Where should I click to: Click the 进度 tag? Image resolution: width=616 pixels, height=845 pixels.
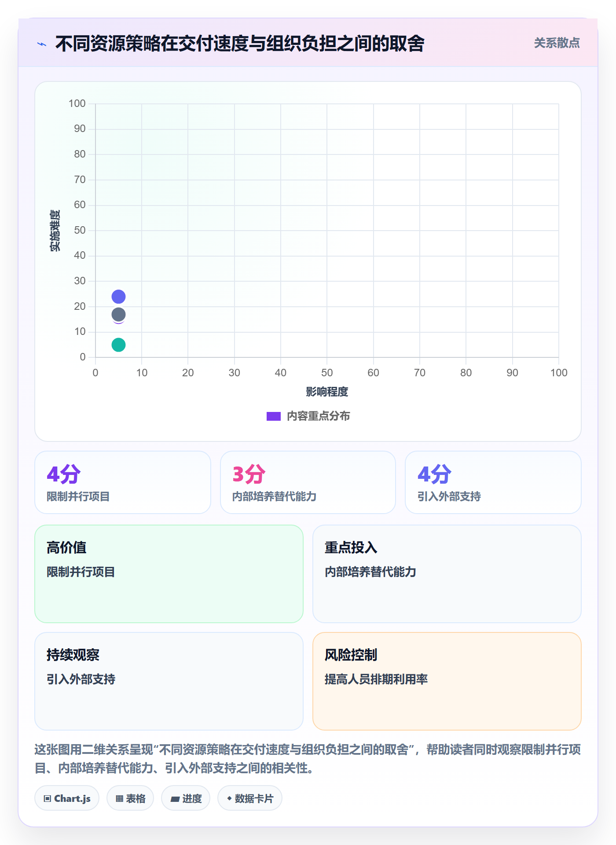[186, 798]
